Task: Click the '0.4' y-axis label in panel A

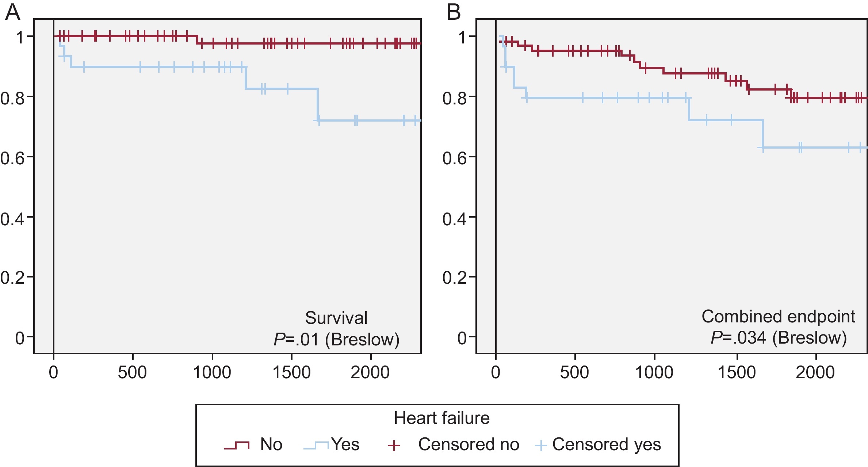Action: [12, 218]
